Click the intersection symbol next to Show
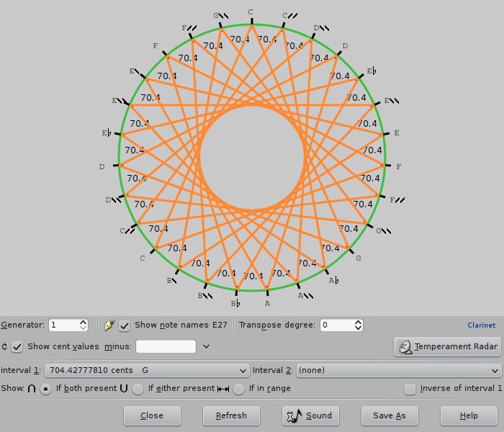This screenshot has height=432, width=504. click(32, 389)
